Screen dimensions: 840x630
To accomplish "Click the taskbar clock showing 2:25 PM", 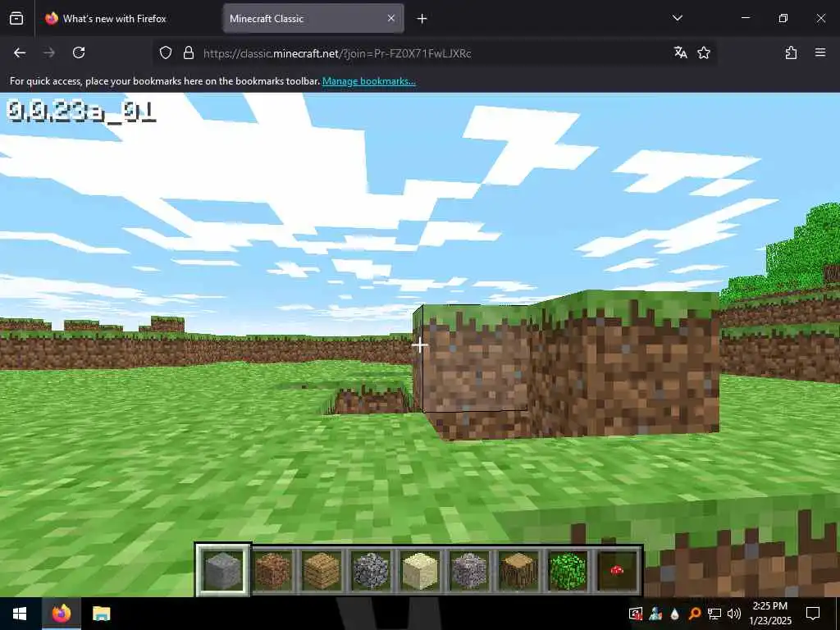I will click(x=769, y=614).
